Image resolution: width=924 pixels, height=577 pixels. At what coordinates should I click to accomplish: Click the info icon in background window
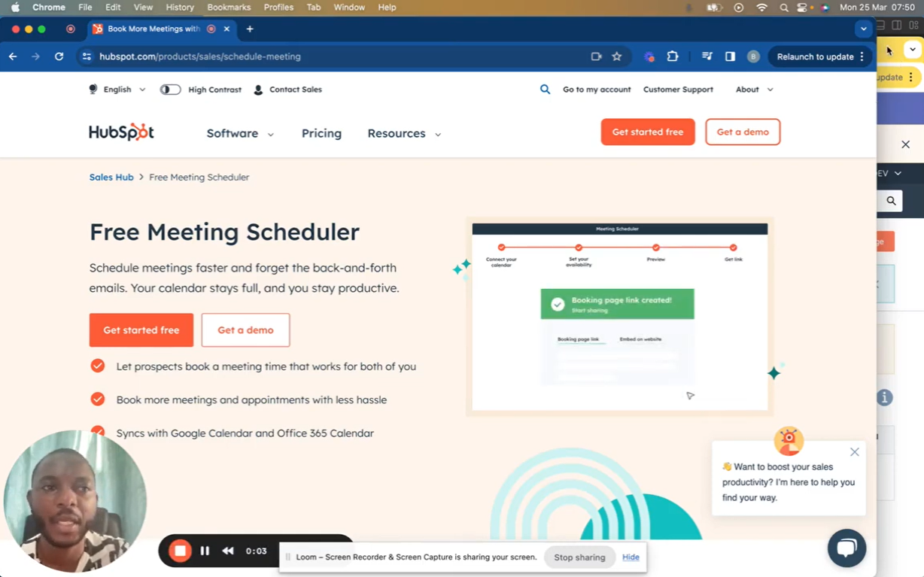pos(885,397)
